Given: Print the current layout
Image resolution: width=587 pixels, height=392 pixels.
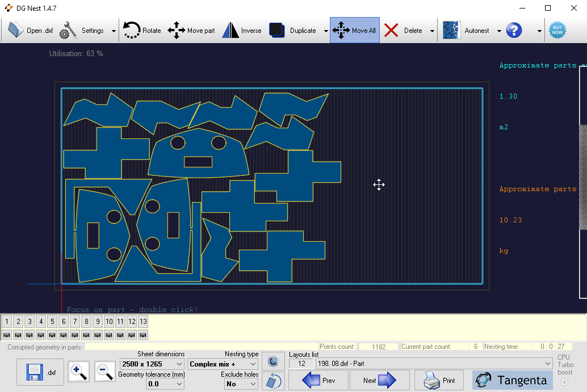Looking at the screenshot, I should [x=439, y=380].
